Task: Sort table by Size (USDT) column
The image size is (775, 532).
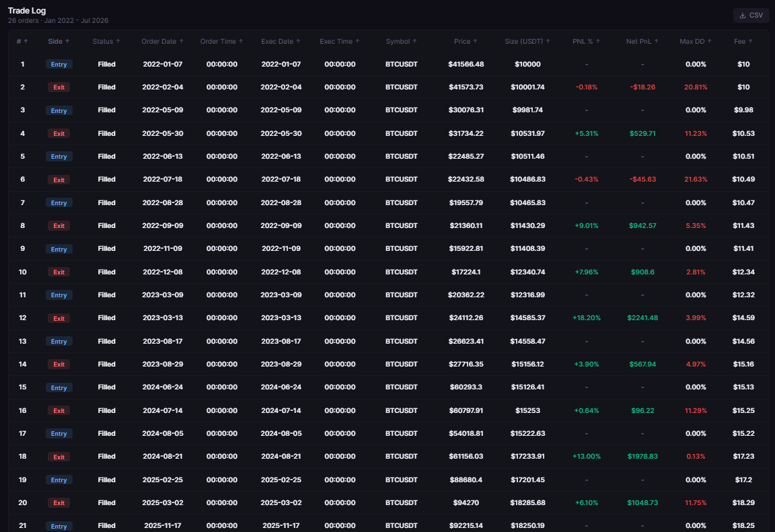Action: tap(527, 42)
